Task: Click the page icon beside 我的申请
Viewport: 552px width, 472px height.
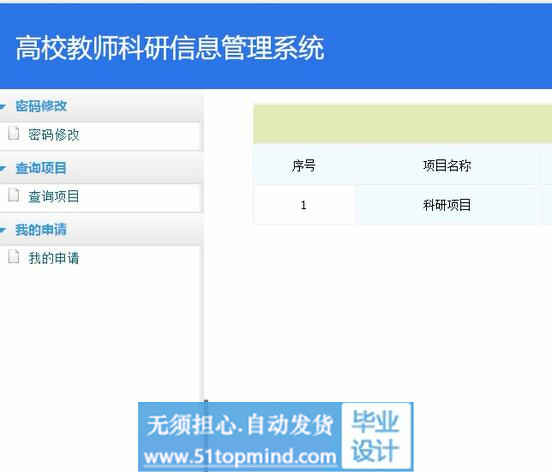Action: [x=13, y=256]
